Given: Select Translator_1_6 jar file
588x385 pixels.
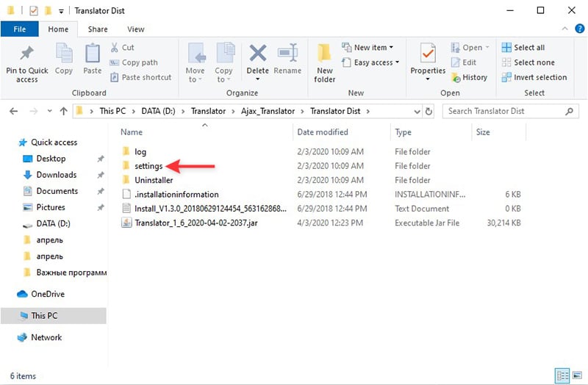Looking at the screenshot, I should point(196,223).
